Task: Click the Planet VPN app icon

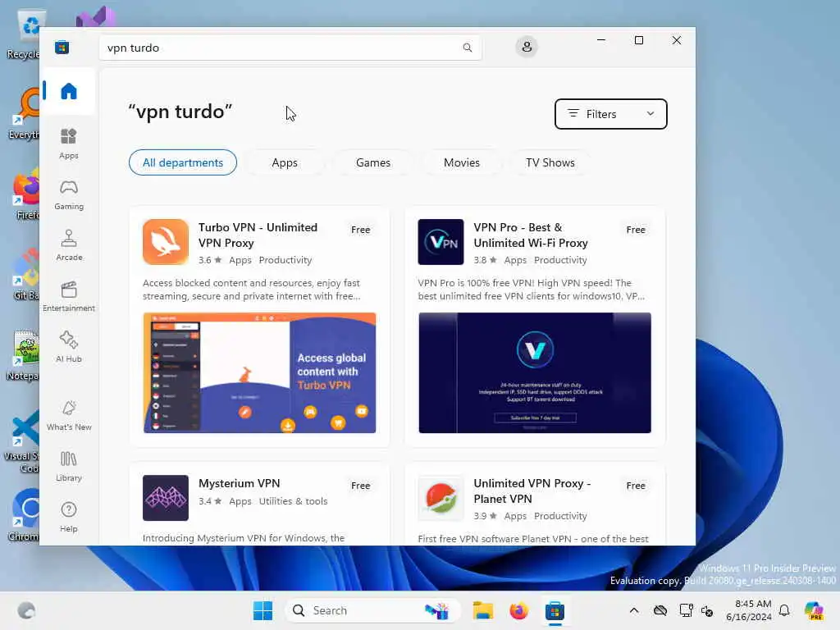Action: (441, 498)
